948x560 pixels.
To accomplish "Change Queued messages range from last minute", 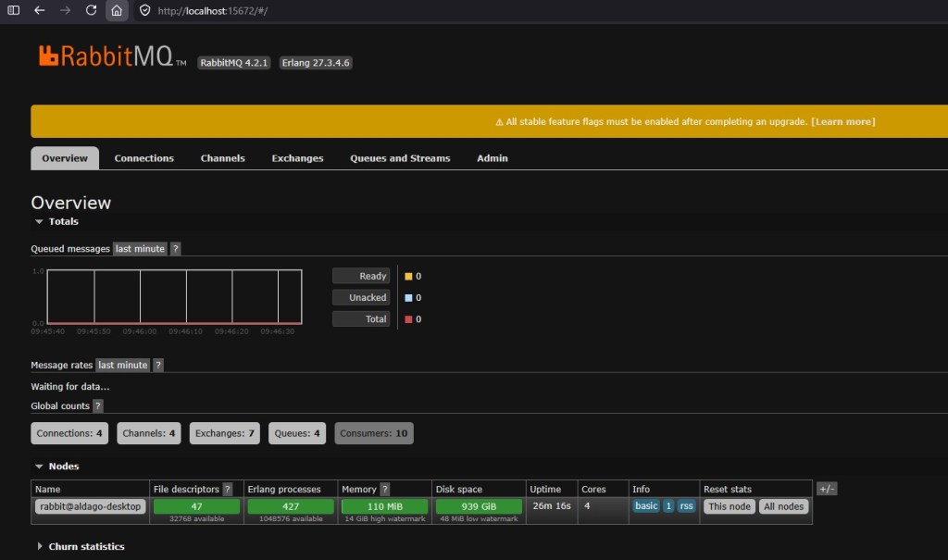I will (140, 249).
